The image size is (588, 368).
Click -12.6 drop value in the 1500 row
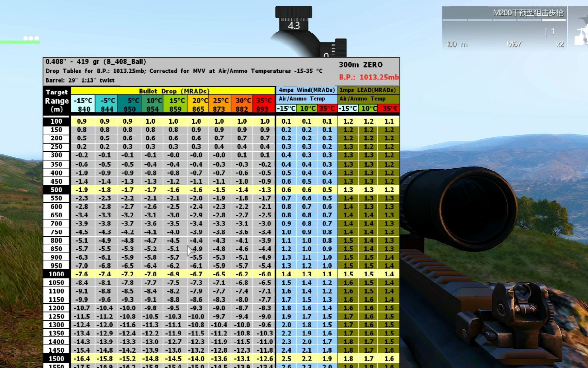(264, 359)
